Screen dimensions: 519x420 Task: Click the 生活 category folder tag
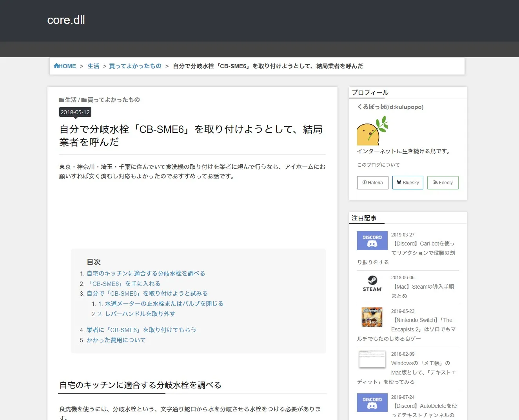coord(68,100)
